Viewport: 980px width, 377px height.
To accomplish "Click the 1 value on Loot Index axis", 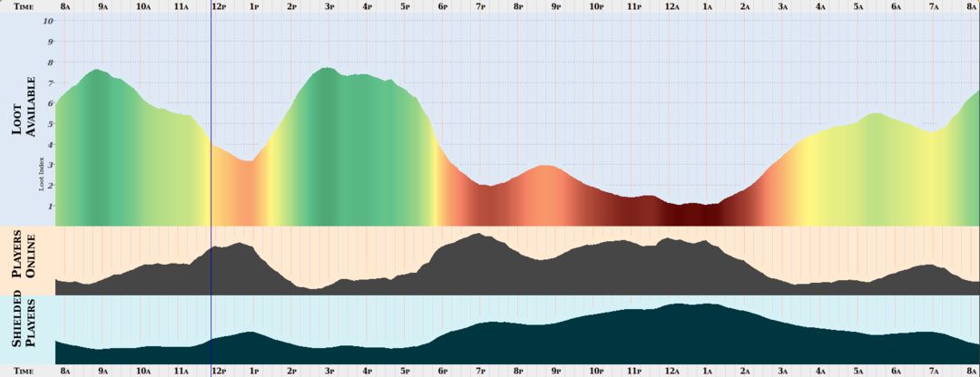I will tap(51, 206).
